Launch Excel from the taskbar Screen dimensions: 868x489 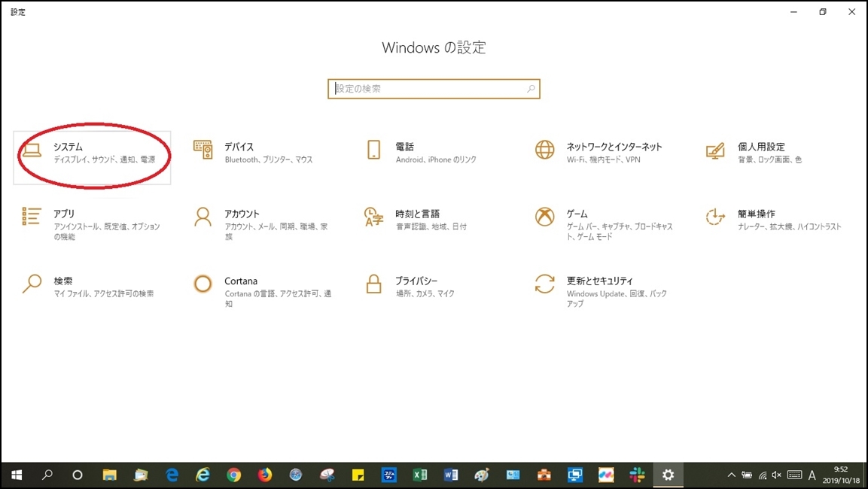420,475
